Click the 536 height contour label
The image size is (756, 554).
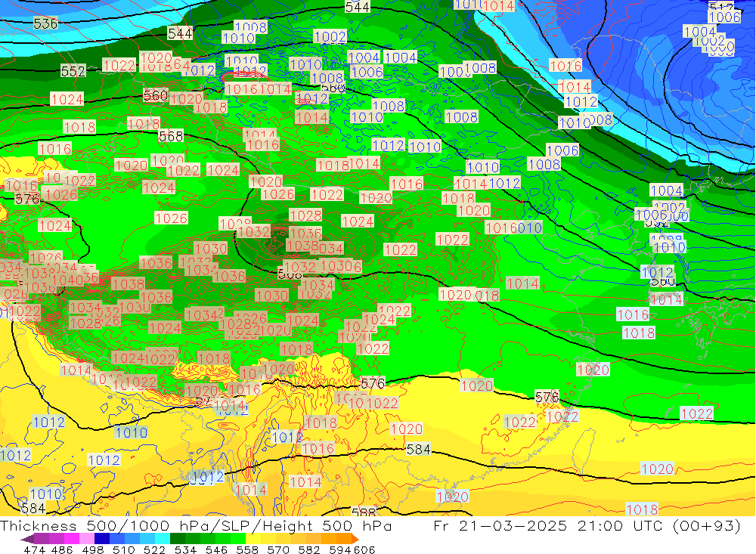pos(46,23)
